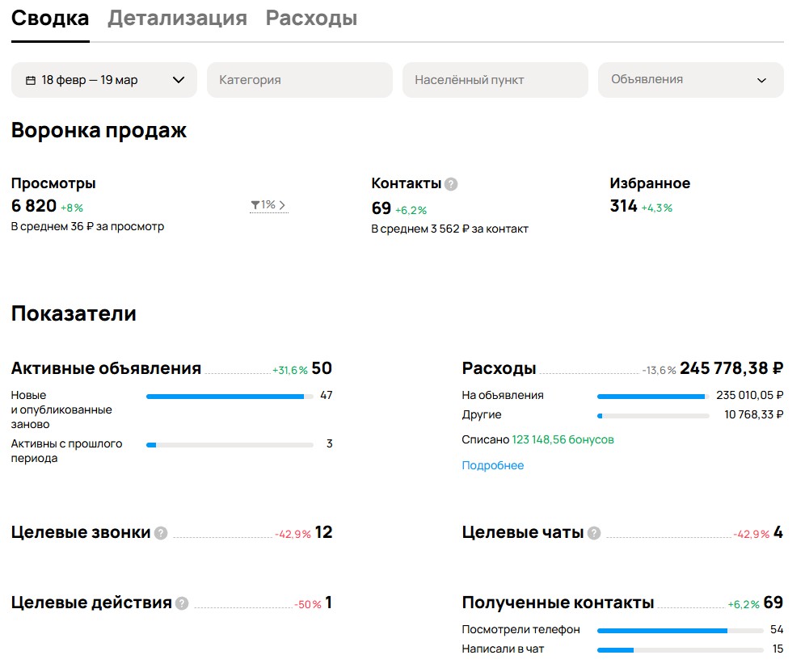This screenshot has width=805, height=672.
Task: Expand the date range chevron
Action: 178,80
